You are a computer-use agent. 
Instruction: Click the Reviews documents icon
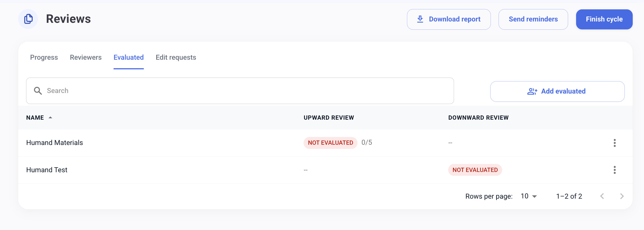point(28,19)
